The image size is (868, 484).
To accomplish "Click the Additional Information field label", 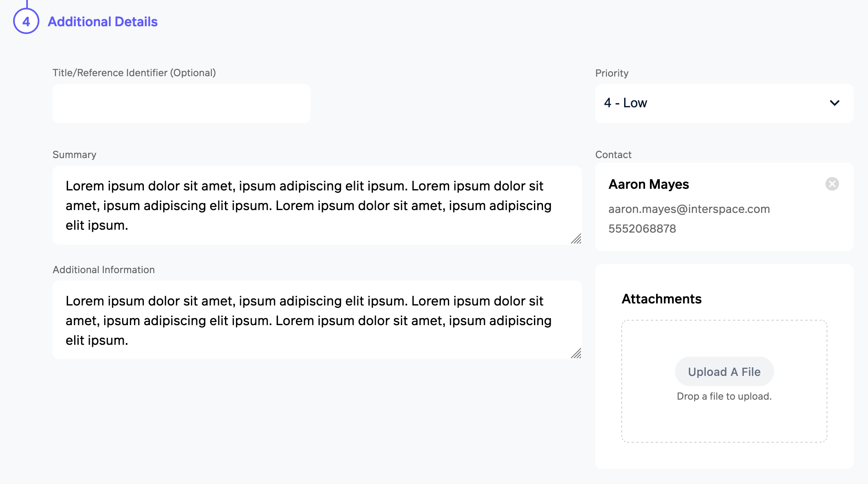I will point(104,270).
